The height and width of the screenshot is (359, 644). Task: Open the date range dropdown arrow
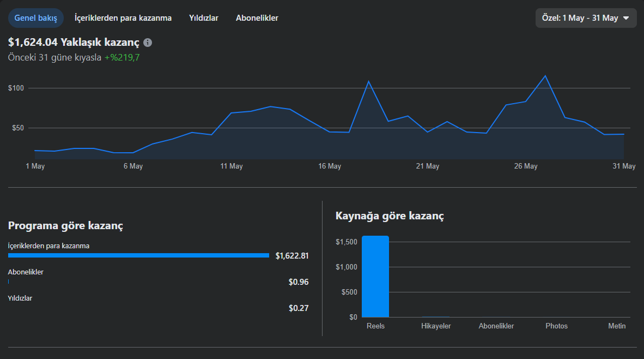pos(626,18)
